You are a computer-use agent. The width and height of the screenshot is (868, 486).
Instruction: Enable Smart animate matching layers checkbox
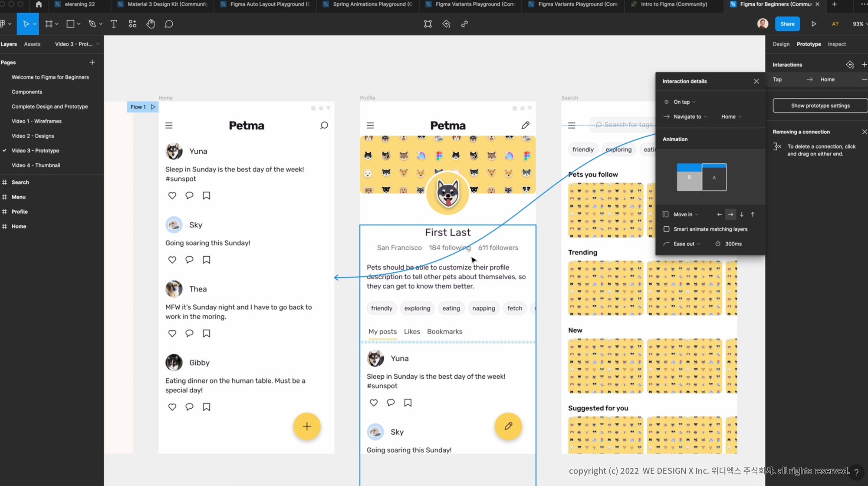(x=666, y=229)
